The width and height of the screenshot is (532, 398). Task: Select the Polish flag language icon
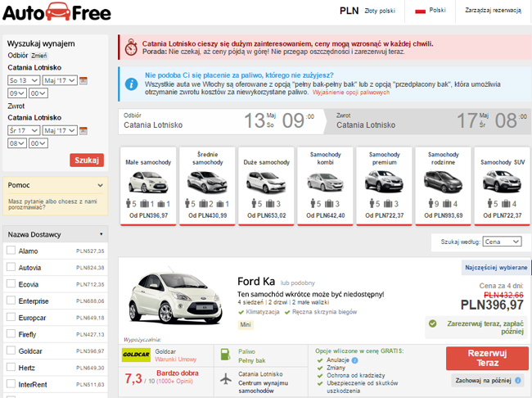coord(421,11)
